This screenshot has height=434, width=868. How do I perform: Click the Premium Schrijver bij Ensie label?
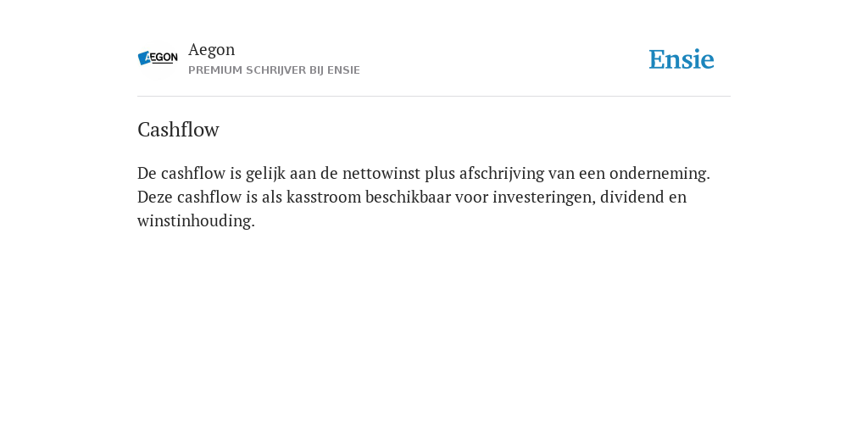click(x=274, y=70)
